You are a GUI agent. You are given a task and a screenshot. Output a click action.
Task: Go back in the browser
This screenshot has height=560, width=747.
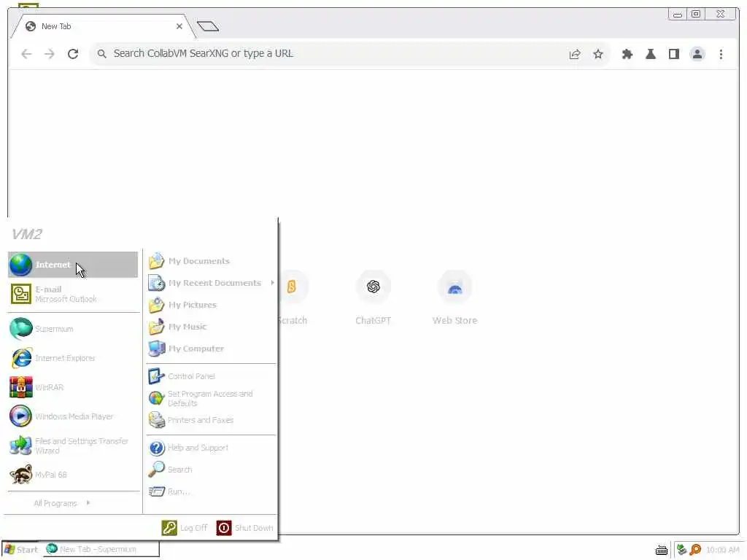[27, 54]
